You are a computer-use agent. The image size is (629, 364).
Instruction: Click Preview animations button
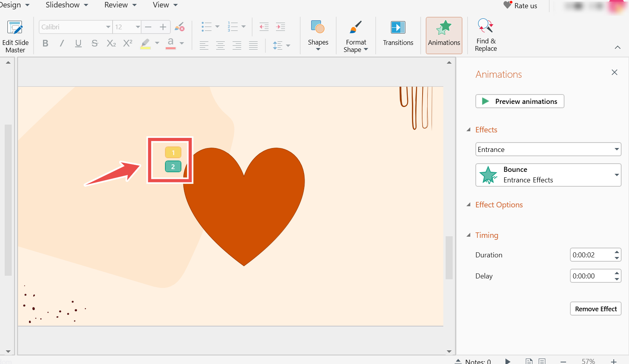tap(520, 101)
